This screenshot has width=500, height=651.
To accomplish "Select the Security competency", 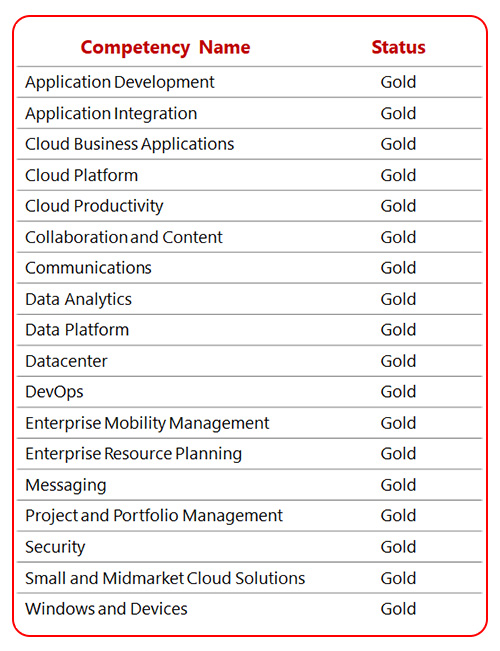I will [x=55, y=547].
